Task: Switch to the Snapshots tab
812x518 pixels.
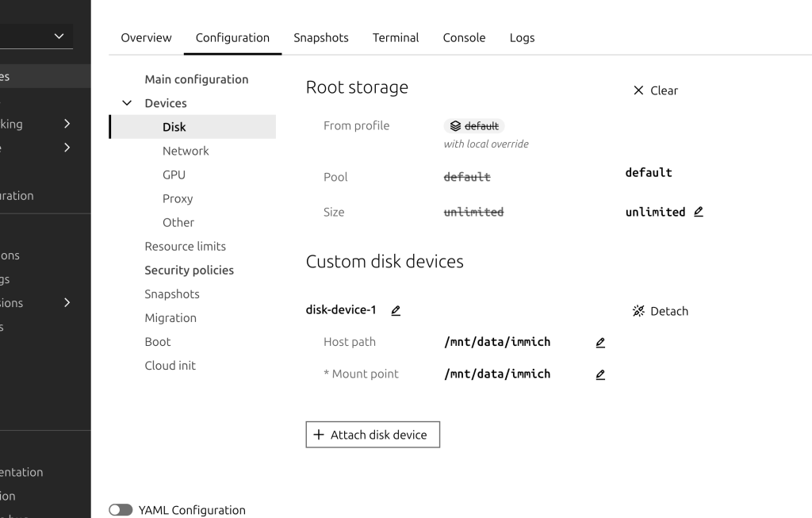Action: pyautogui.click(x=320, y=37)
